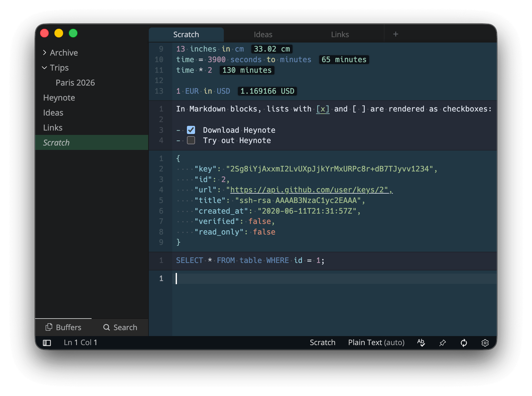
Task: Switch to the Links tab
Action: tap(340, 34)
